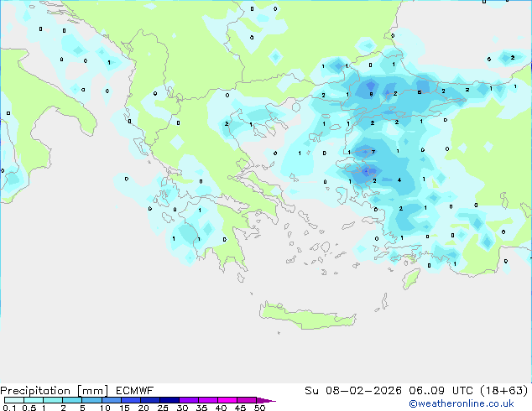Click the 30–35 mm purple legend swatch

(x=188, y=400)
